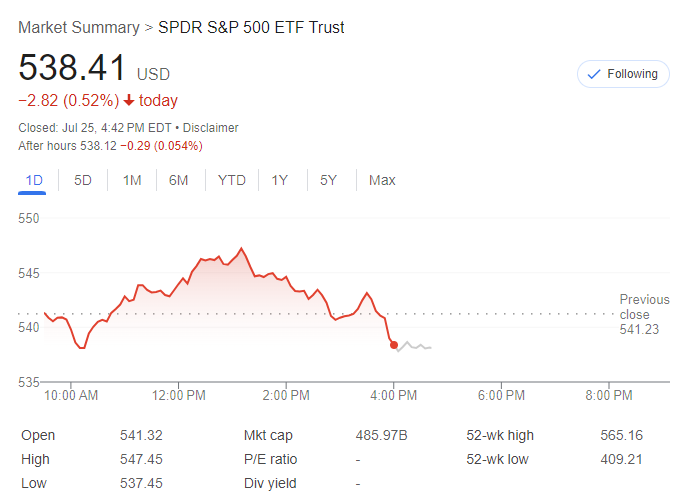The height and width of the screenshot is (499, 685).
Task: Toggle the Following button
Action: pyautogui.click(x=623, y=74)
